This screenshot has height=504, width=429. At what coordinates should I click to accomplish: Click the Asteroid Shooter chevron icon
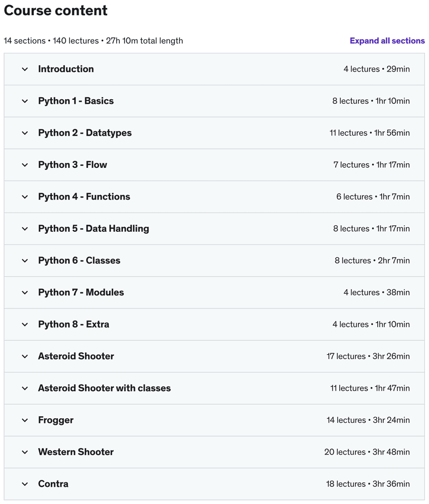pos(25,356)
